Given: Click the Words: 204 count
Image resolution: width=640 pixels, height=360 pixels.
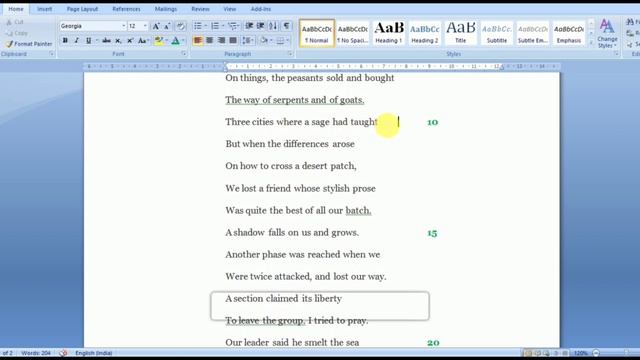Looking at the screenshot, I should (x=36, y=353).
